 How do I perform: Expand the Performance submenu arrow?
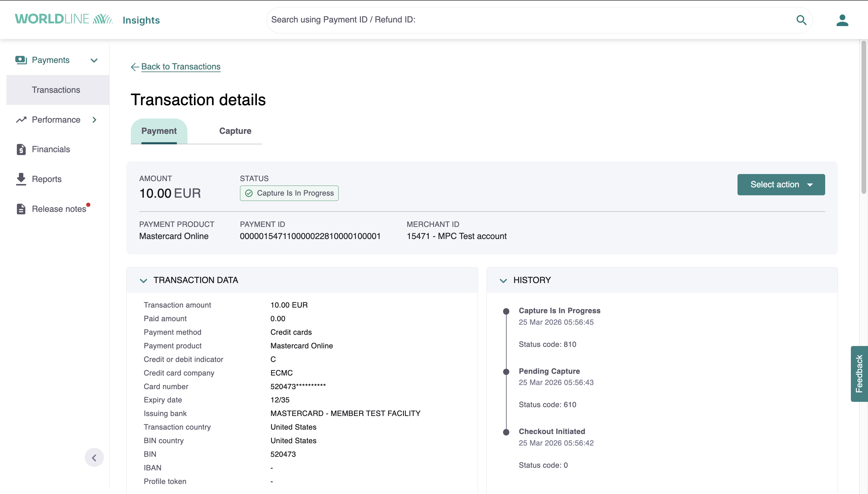click(94, 120)
